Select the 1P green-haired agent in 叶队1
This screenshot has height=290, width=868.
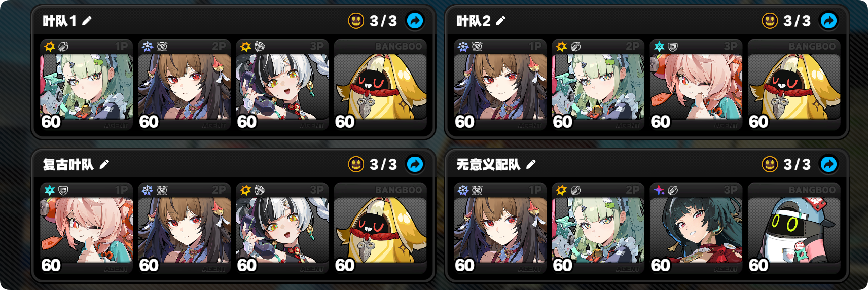pyautogui.click(x=87, y=85)
